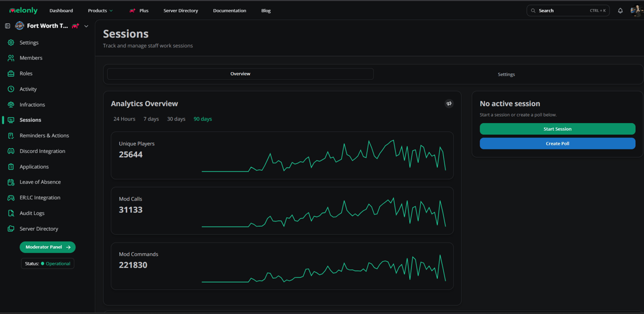Click the Activity clock icon

pos(11,89)
